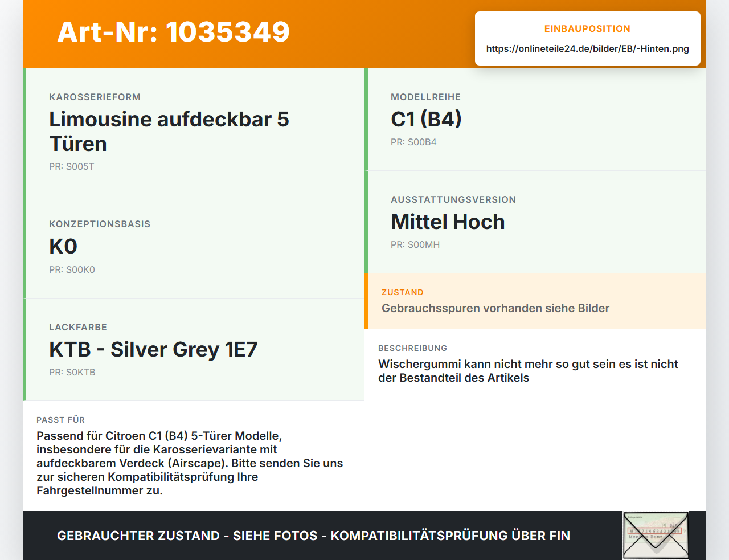Click the 'PR: S005T' code

(72, 167)
